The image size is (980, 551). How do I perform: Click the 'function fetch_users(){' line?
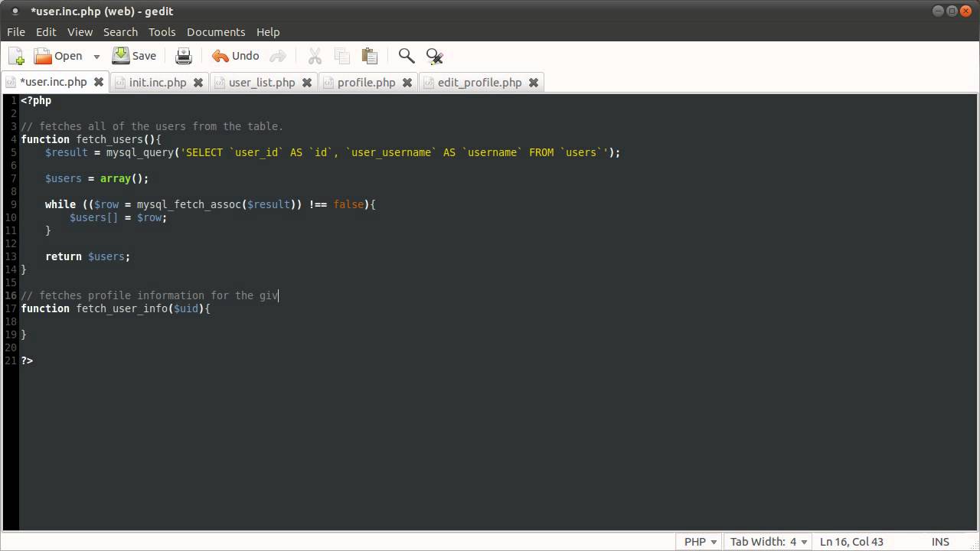pyautogui.click(x=91, y=139)
